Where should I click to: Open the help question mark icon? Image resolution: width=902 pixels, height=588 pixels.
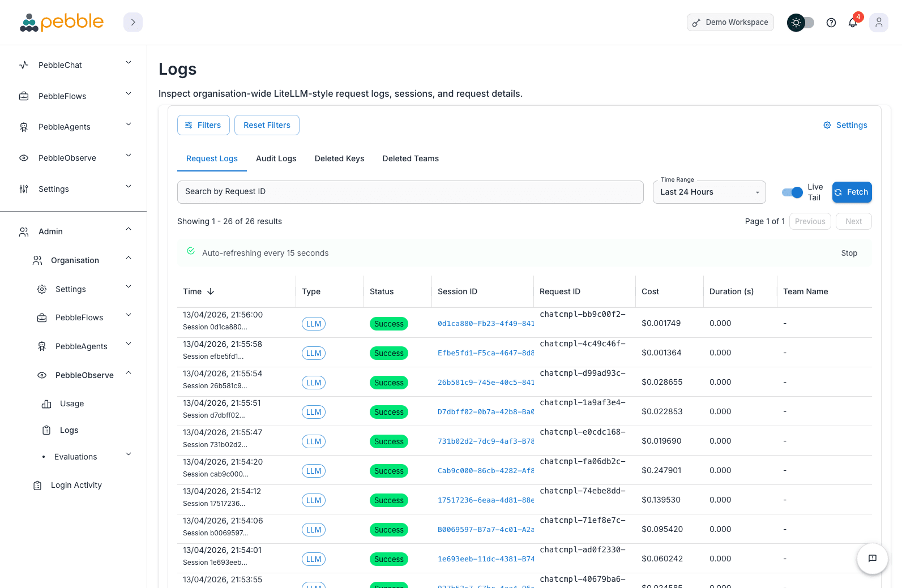831,23
